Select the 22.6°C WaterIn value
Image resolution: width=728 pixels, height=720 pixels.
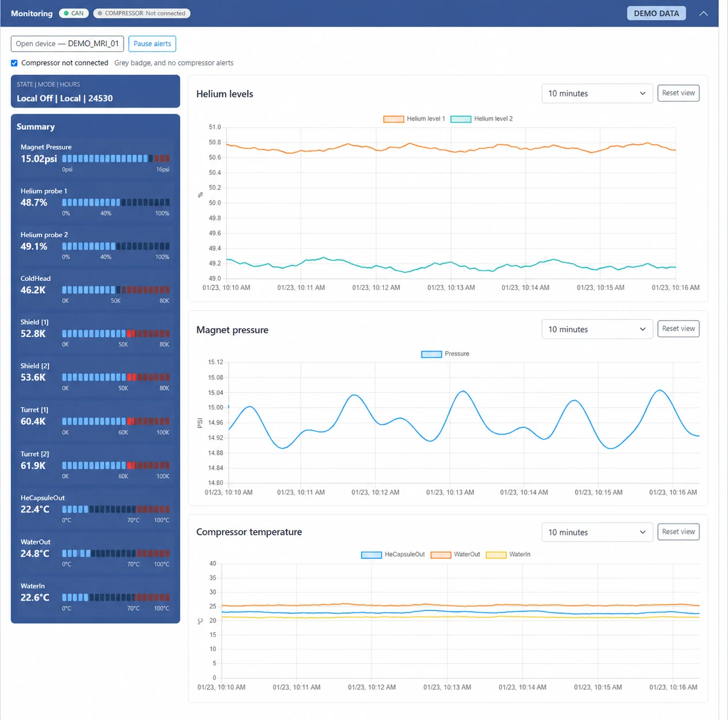click(35, 597)
